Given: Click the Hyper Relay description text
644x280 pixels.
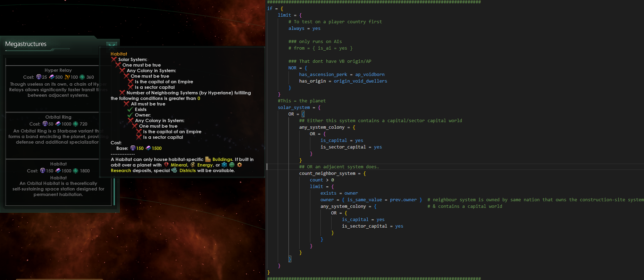Looking at the screenshot, I should pos(58,90).
